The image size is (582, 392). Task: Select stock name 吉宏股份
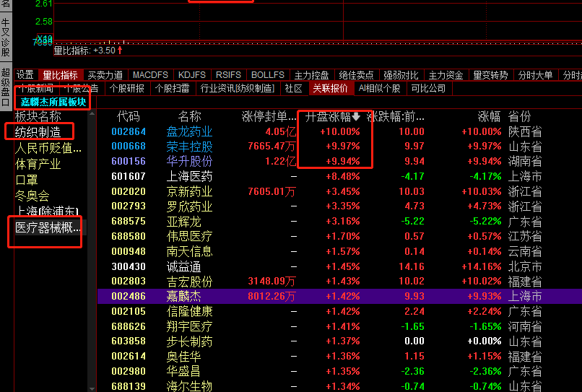point(189,282)
